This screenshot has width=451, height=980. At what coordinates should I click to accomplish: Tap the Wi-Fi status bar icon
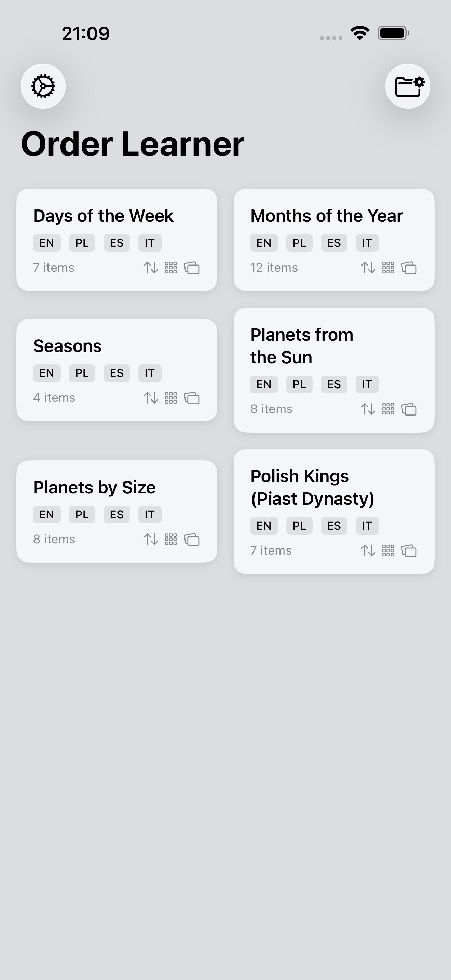[360, 33]
